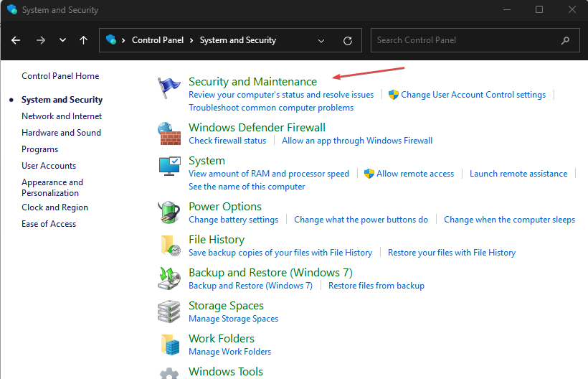
Task: Go up one level with up arrow
Action: coord(84,40)
